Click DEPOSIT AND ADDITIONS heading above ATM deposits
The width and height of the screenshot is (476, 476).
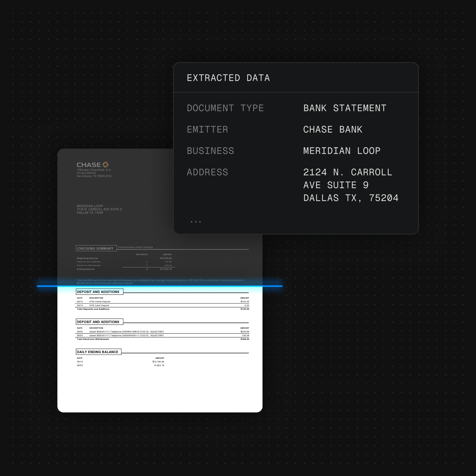coord(98,292)
